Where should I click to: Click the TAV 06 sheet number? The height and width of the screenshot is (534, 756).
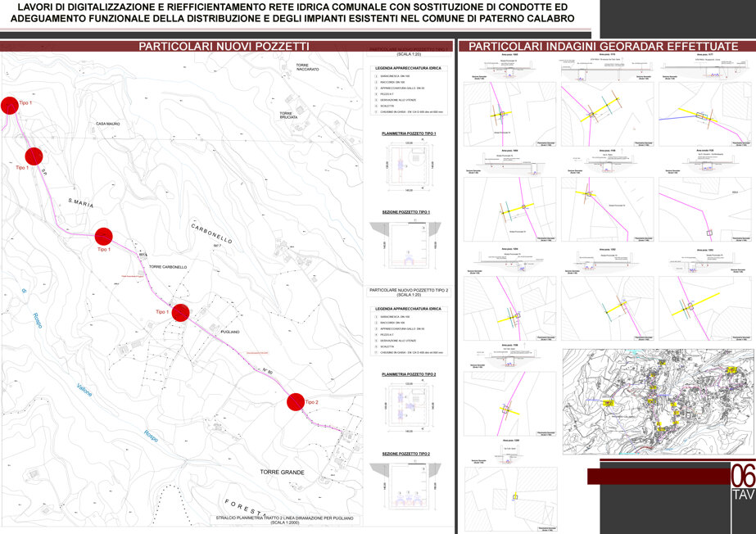coord(743,482)
